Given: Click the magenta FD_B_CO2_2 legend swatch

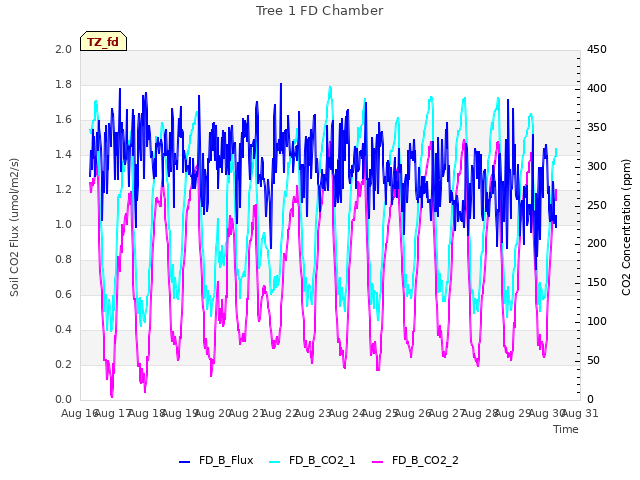Looking at the screenshot, I should click(378, 462).
